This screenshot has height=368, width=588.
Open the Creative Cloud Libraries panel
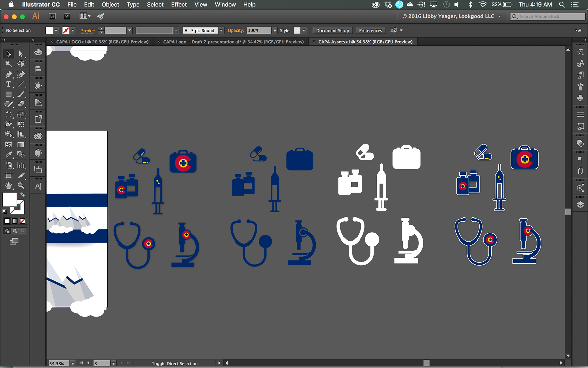(38, 136)
